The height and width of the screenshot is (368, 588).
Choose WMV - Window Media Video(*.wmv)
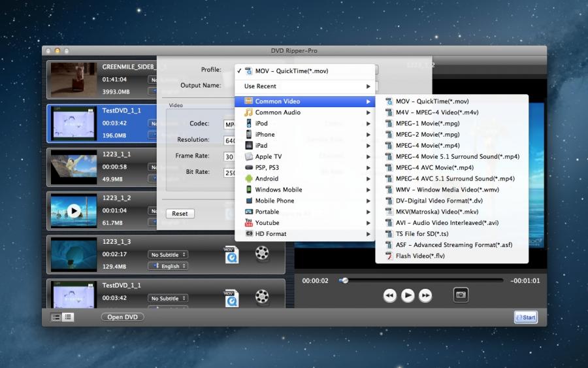452,190
